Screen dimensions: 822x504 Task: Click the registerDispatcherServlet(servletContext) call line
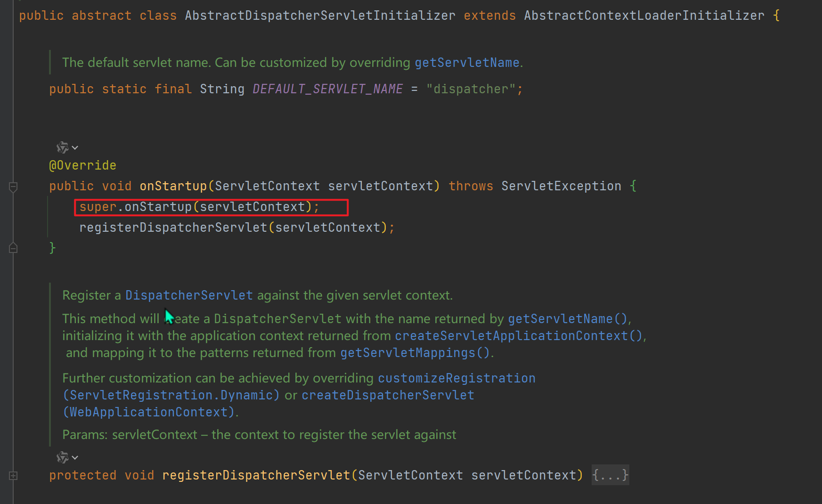point(237,228)
